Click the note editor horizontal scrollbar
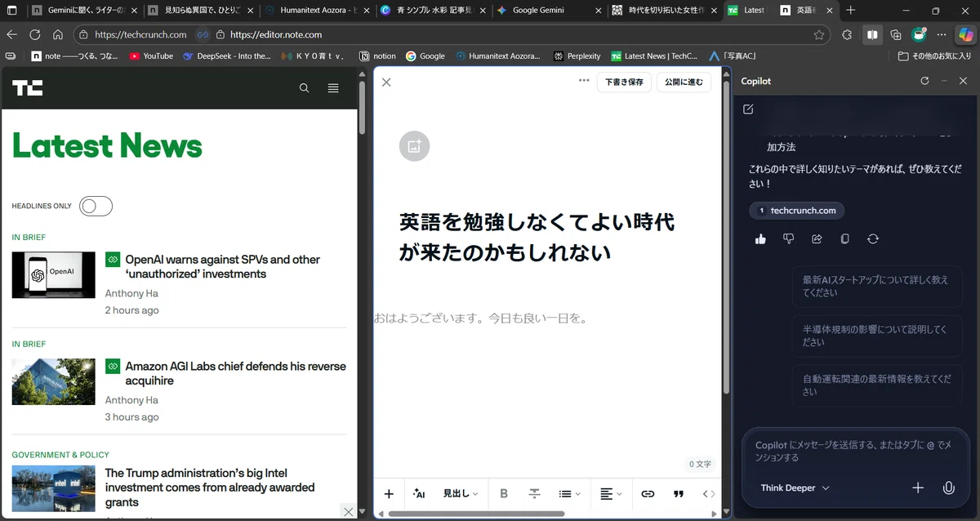Screen dimensions: 980x521 point(476,514)
